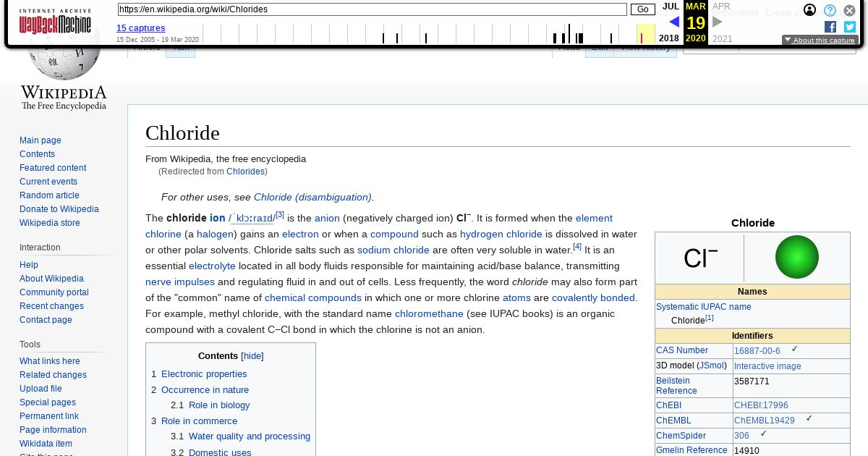
Task: Open the 15 captures link
Action: coord(141,28)
